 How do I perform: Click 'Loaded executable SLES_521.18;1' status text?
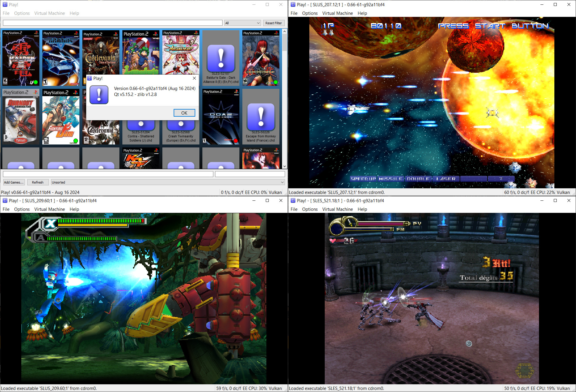(336, 388)
